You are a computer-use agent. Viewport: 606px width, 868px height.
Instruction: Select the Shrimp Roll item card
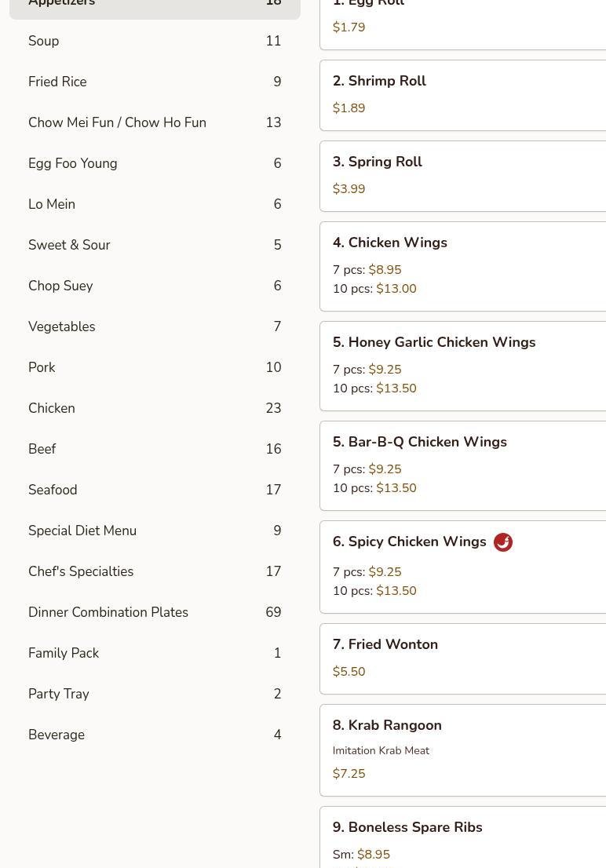463,95
